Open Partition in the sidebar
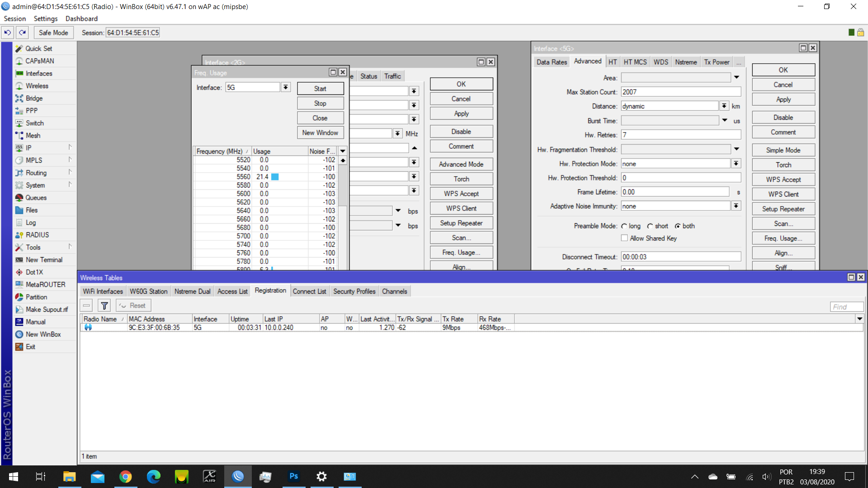This screenshot has height=488, width=868. [x=36, y=297]
